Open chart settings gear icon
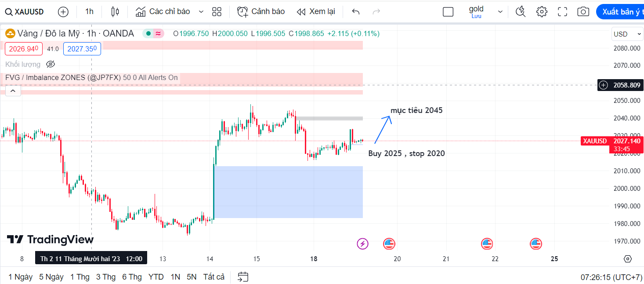Screen dimensions: 644x284 coord(542,12)
